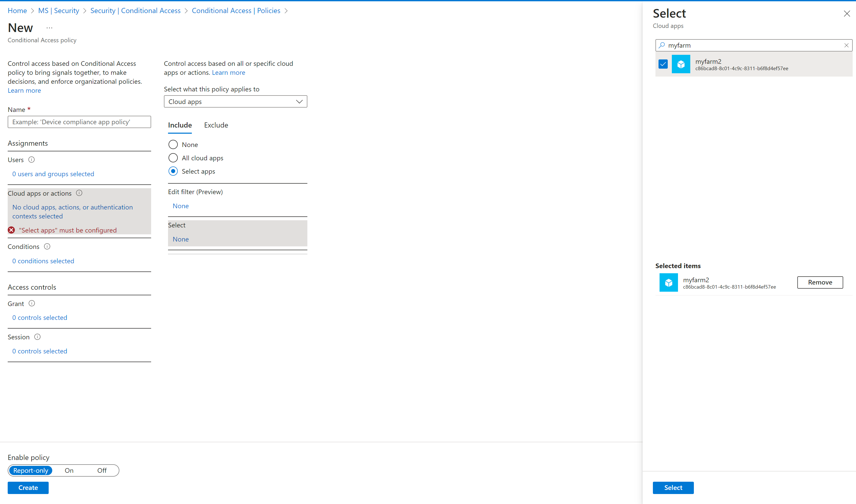The height and width of the screenshot is (504, 856).
Task: Click the myfarm2 name under Selected items
Action: (696, 280)
